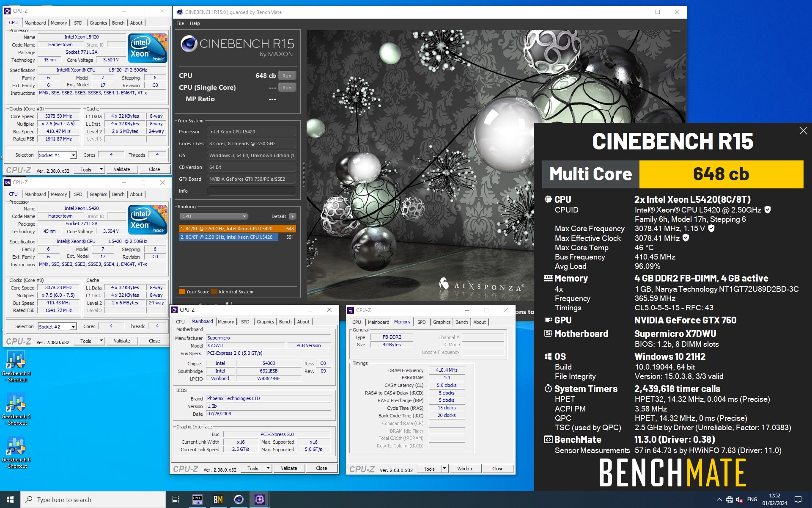Open File menu in Cinebench
This screenshot has width=812, height=508.
tap(180, 23)
